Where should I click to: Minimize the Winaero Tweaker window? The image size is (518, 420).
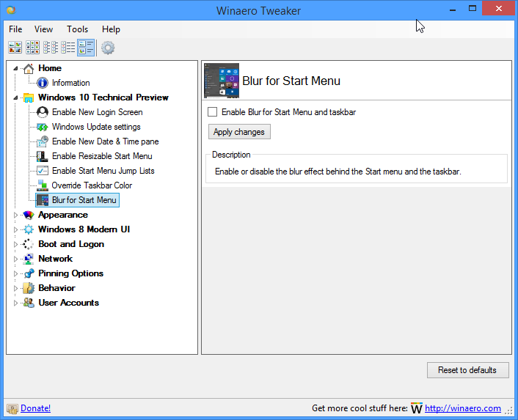coord(453,9)
